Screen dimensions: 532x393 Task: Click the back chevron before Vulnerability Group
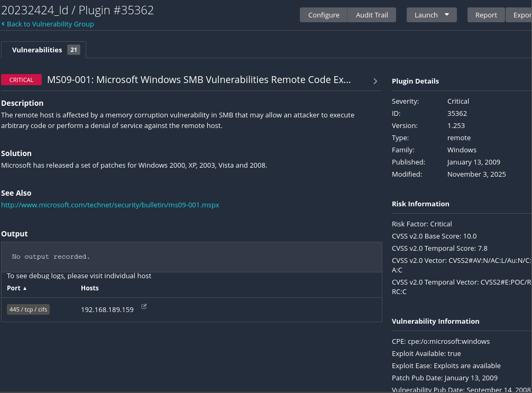3,24
